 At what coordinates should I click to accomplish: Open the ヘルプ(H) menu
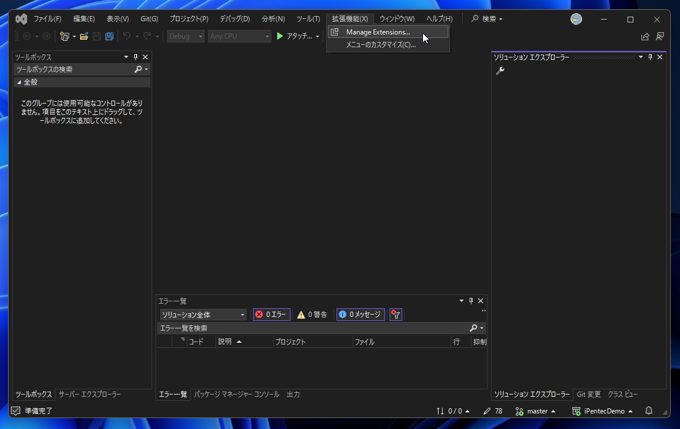point(439,19)
